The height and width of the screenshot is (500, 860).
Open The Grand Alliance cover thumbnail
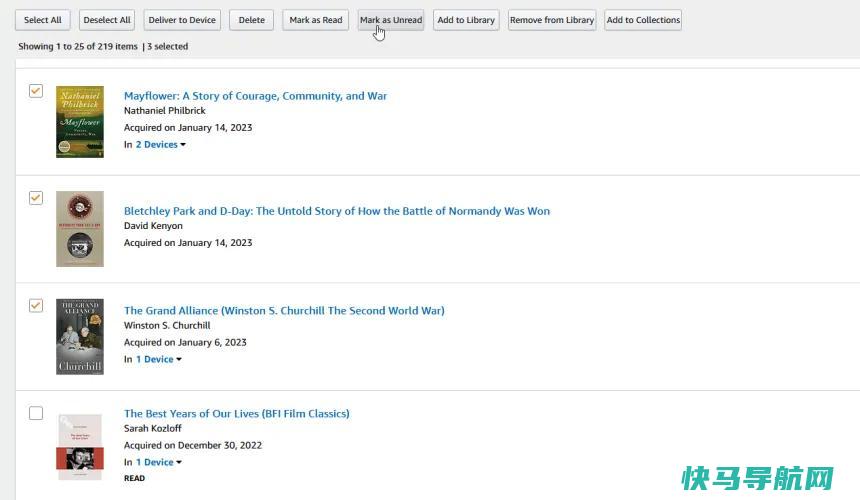[x=80, y=337]
